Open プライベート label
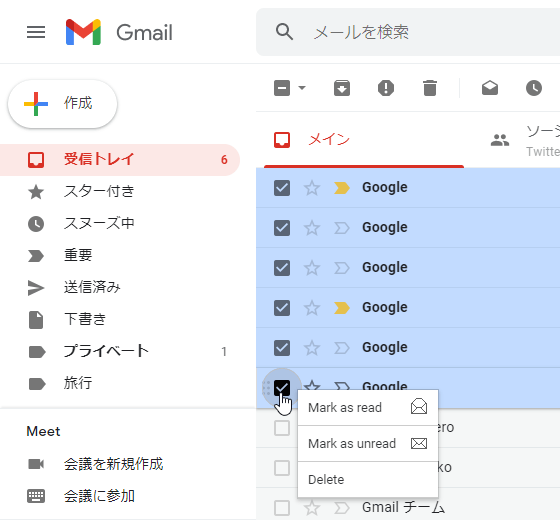 [x=120, y=351]
